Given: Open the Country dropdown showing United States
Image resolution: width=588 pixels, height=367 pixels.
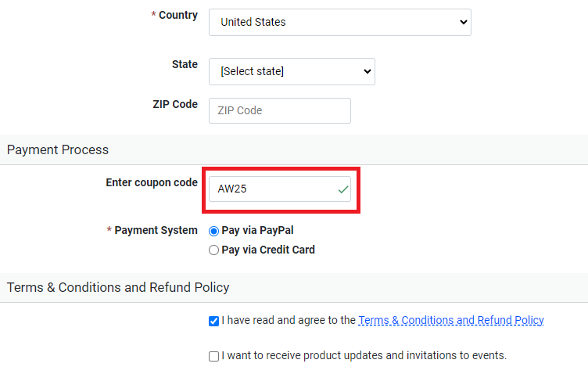Looking at the screenshot, I should pos(339,22).
